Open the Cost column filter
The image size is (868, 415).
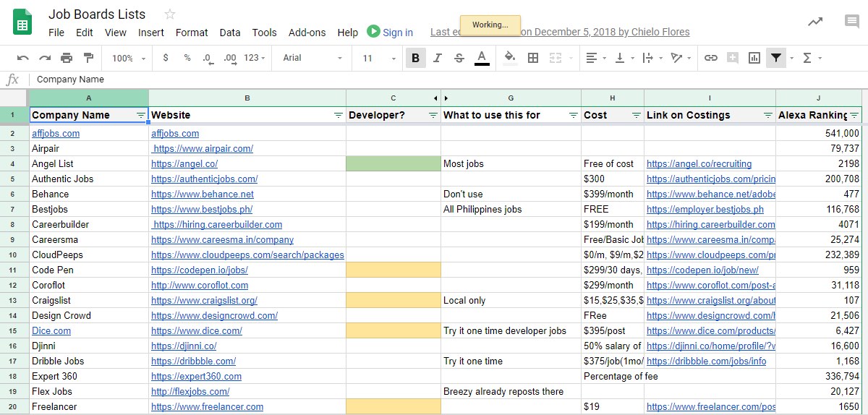(x=637, y=116)
